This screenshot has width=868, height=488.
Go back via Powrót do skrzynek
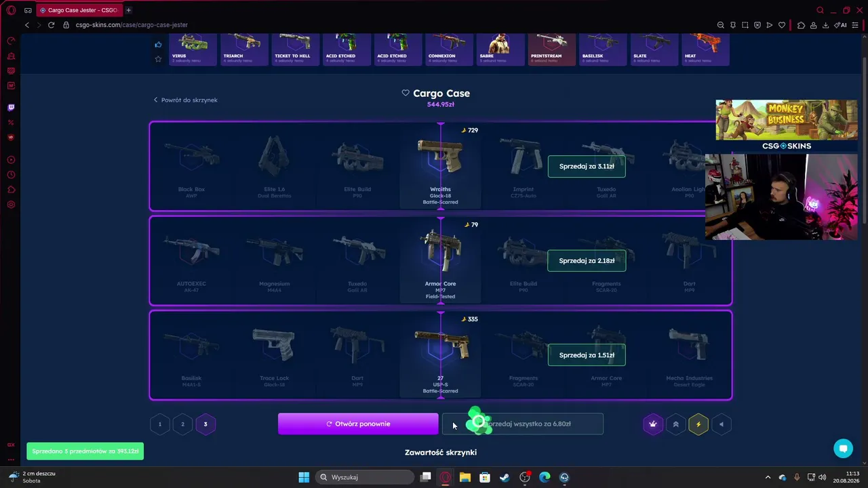coord(185,100)
